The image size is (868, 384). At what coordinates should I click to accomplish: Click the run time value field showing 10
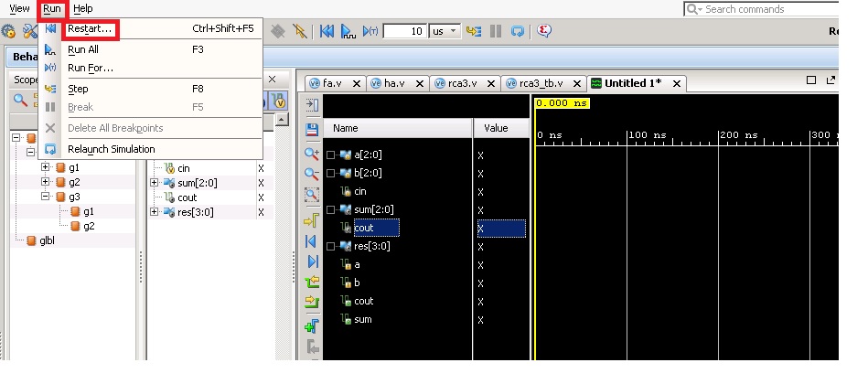[x=404, y=31]
